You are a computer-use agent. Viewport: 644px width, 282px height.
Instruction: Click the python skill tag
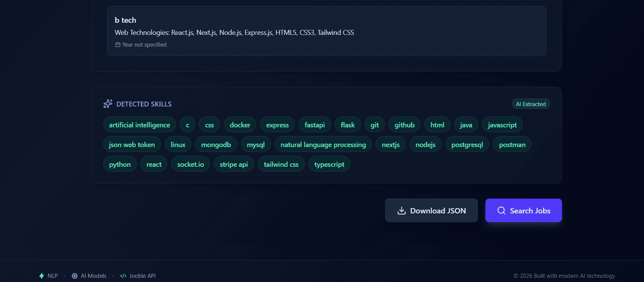coord(120,164)
